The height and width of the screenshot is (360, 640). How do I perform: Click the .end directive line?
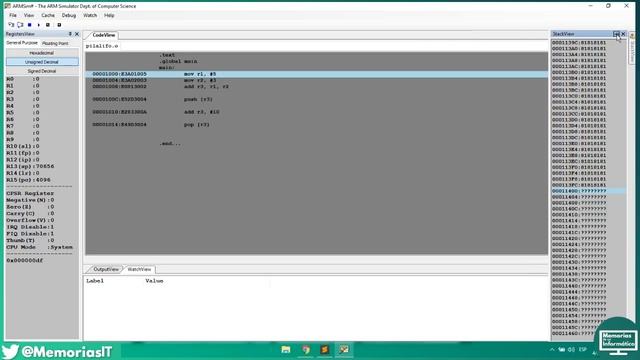(x=170, y=144)
